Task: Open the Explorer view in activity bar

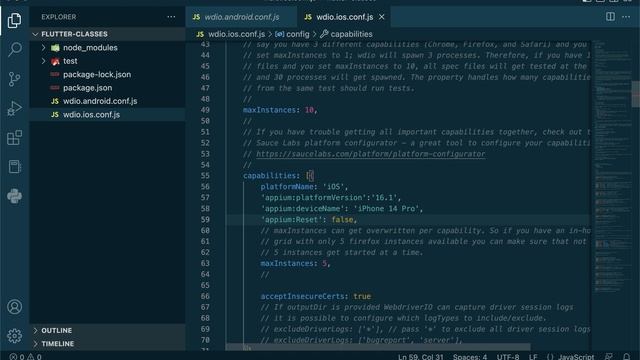Action: click(14, 20)
